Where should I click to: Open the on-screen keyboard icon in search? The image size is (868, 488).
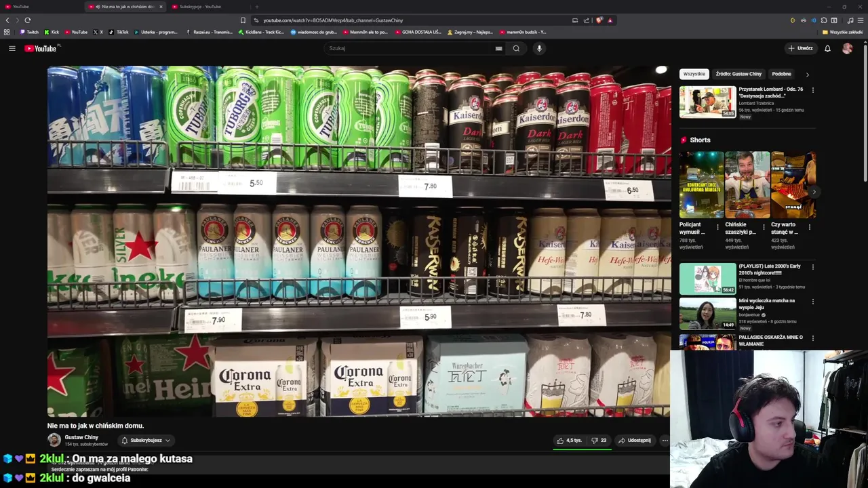point(498,48)
